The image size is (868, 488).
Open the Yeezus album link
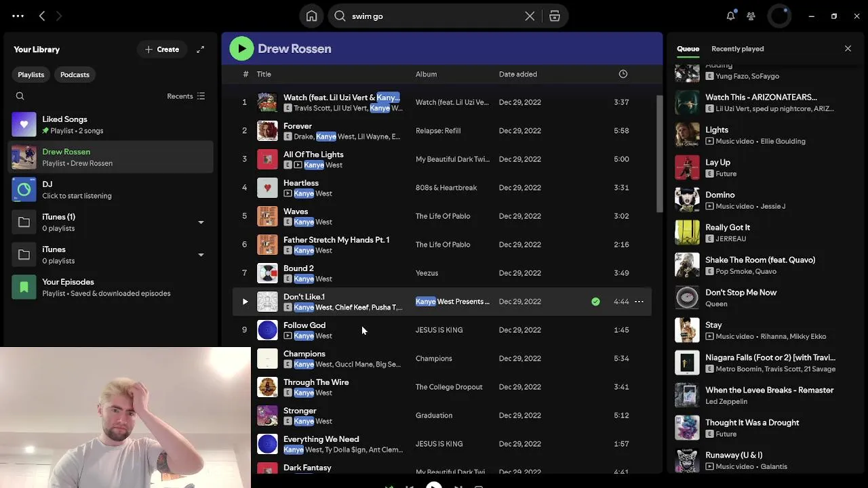tap(427, 273)
